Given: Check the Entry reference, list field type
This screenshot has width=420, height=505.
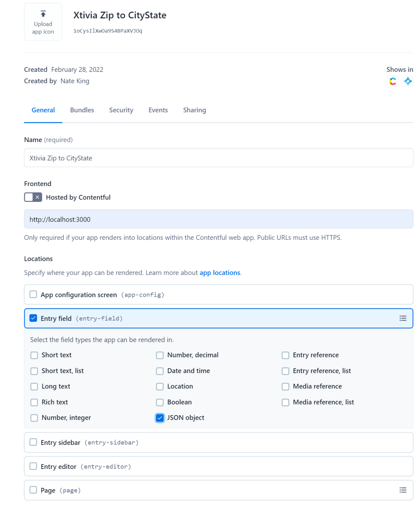Looking at the screenshot, I should click(x=285, y=371).
